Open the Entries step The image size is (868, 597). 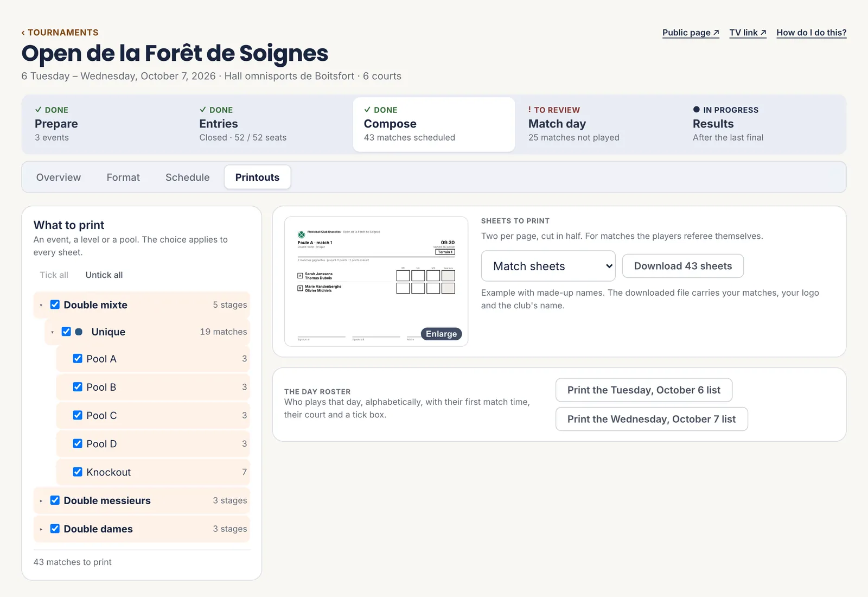click(269, 124)
